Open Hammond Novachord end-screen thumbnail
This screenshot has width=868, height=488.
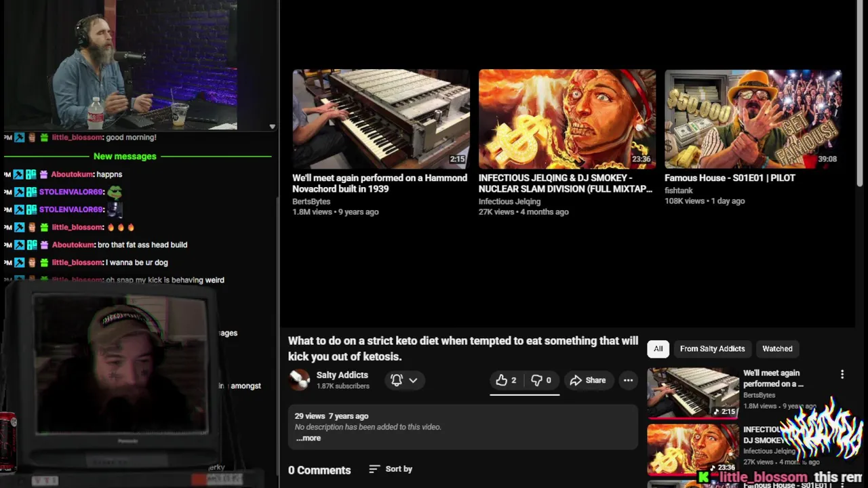pyautogui.click(x=380, y=119)
